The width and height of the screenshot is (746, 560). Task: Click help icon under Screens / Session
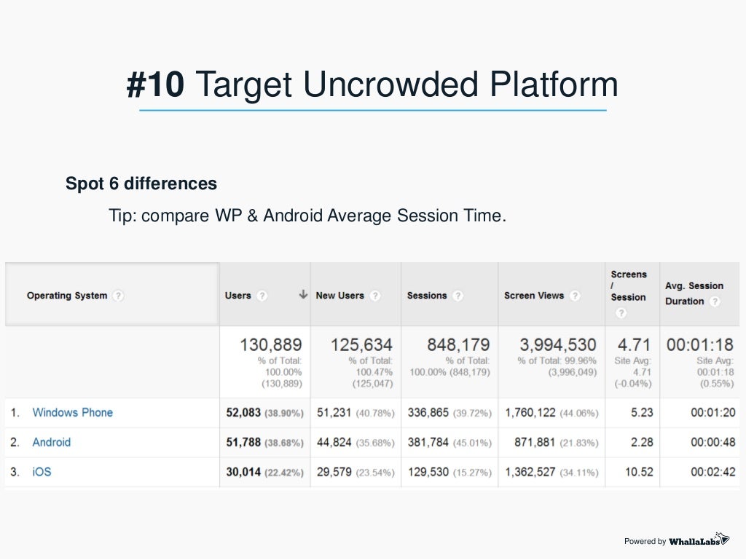621,313
